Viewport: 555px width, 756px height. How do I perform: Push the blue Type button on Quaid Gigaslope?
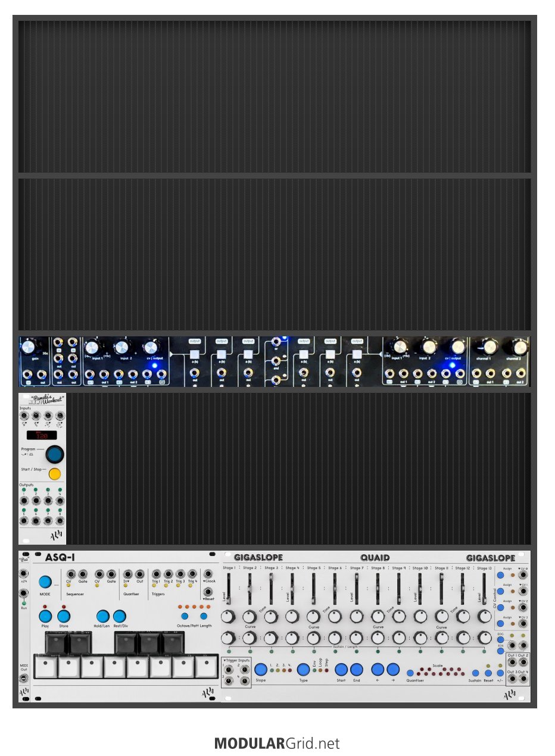304,669
